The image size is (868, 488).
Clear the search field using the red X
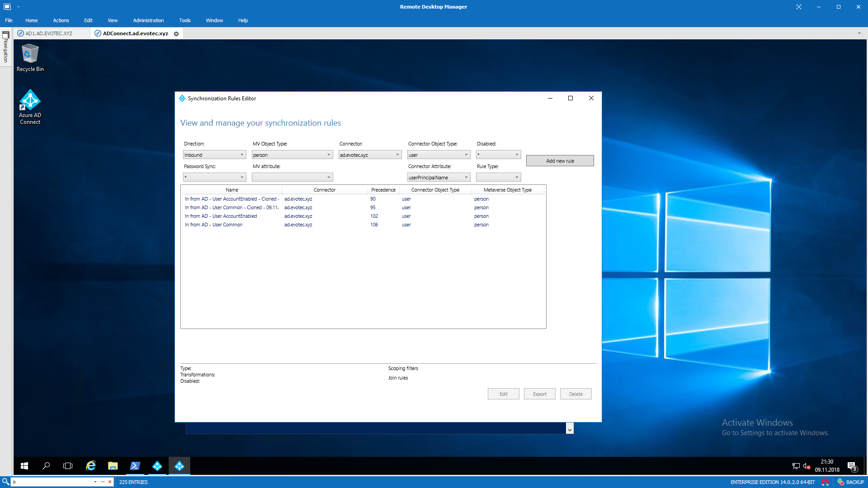pos(110,482)
